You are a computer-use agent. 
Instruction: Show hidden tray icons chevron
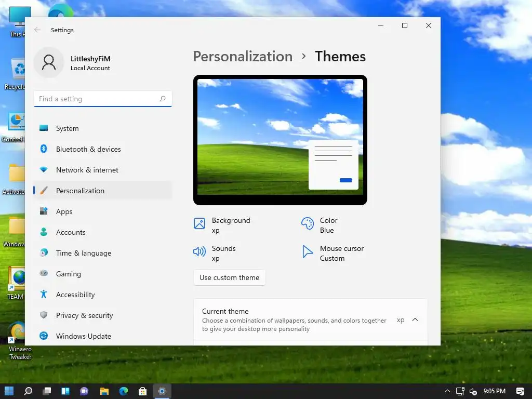[x=447, y=391]
